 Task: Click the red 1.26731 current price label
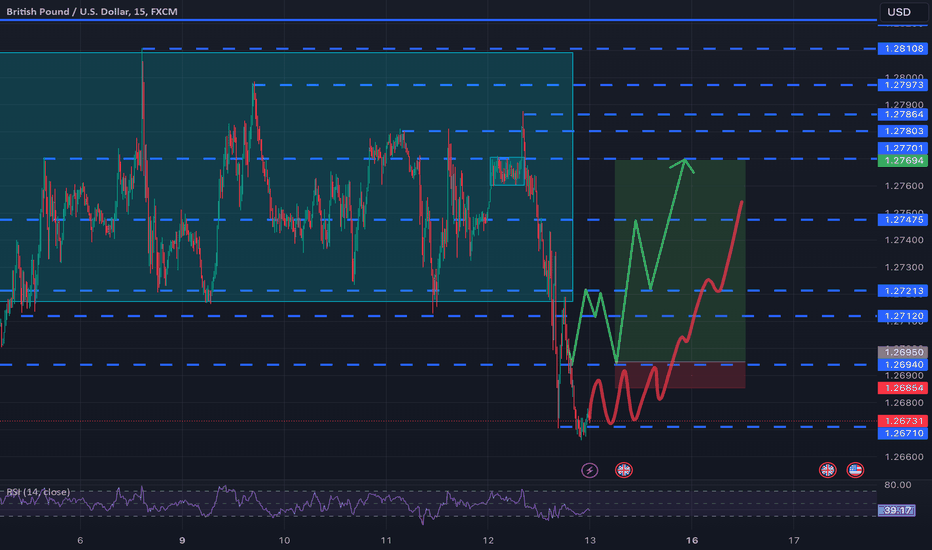[903, 421]
